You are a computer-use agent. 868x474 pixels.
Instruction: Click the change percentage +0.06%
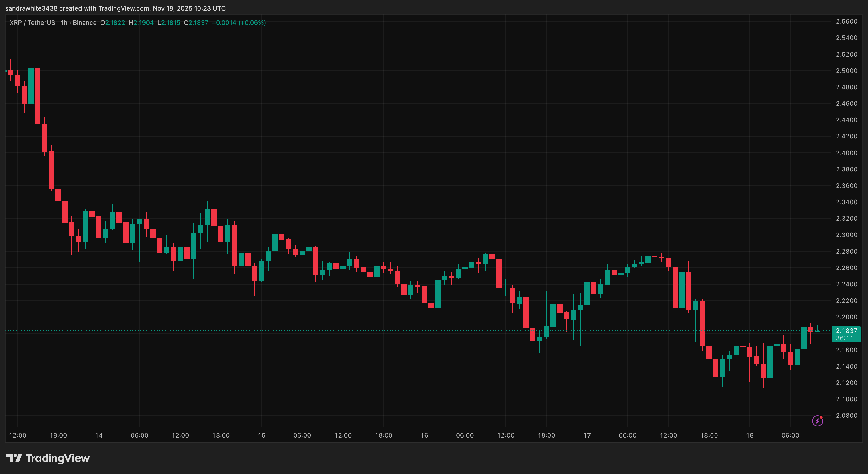tap(251, 22)
